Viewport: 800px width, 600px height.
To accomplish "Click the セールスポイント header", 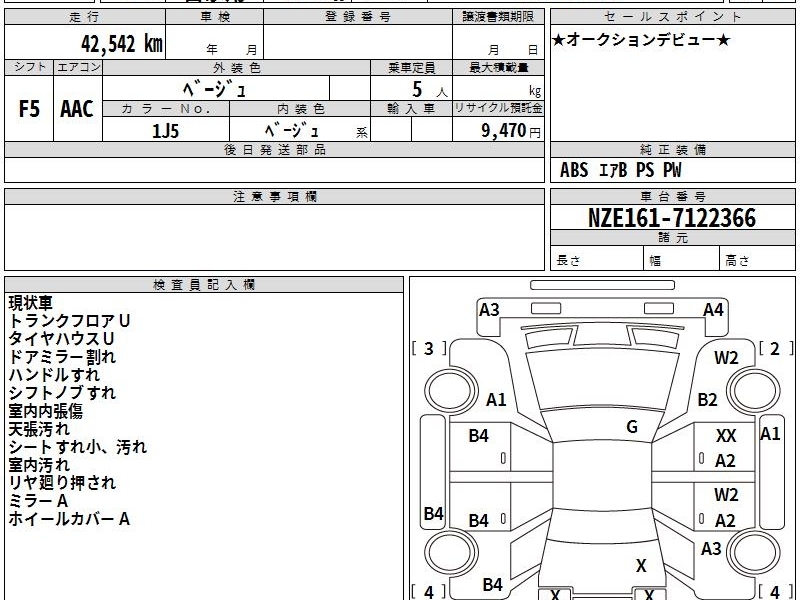I will [672, 17].
